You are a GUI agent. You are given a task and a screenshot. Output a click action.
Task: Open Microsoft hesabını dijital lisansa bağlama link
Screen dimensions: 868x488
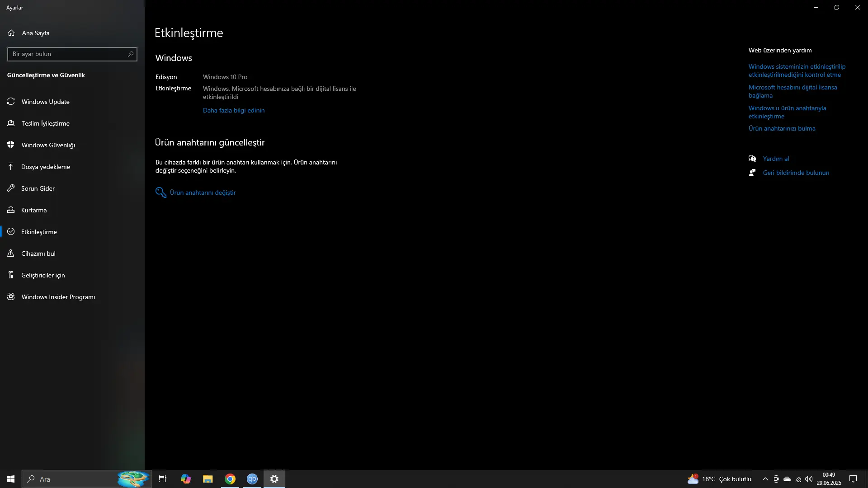(793, 91)
